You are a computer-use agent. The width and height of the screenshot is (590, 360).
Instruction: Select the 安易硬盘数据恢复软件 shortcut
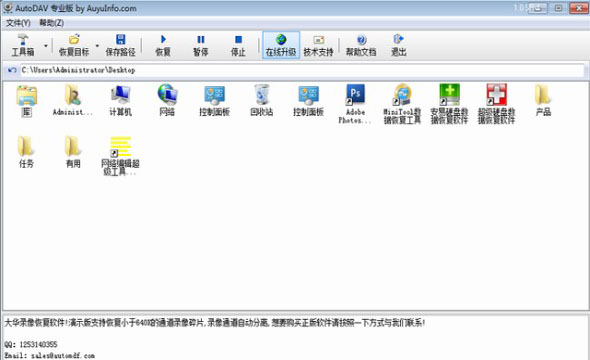pos(449,104)
